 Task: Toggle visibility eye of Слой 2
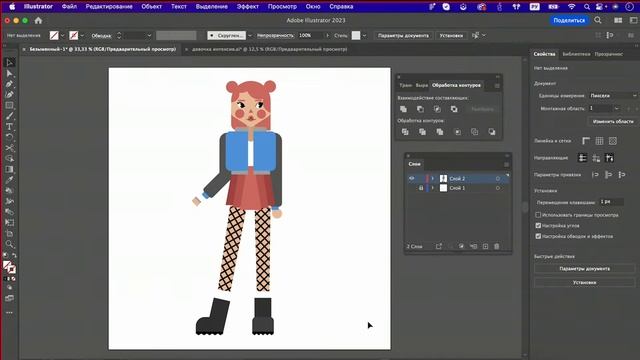[411, 178]
